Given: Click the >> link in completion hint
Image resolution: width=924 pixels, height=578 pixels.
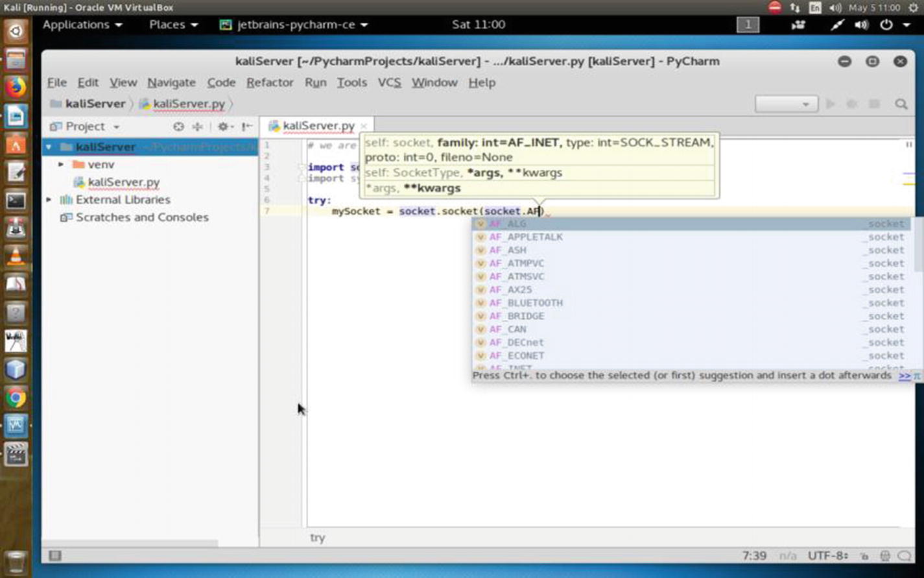Looking at the screenshot, I should tap(904, 376).
